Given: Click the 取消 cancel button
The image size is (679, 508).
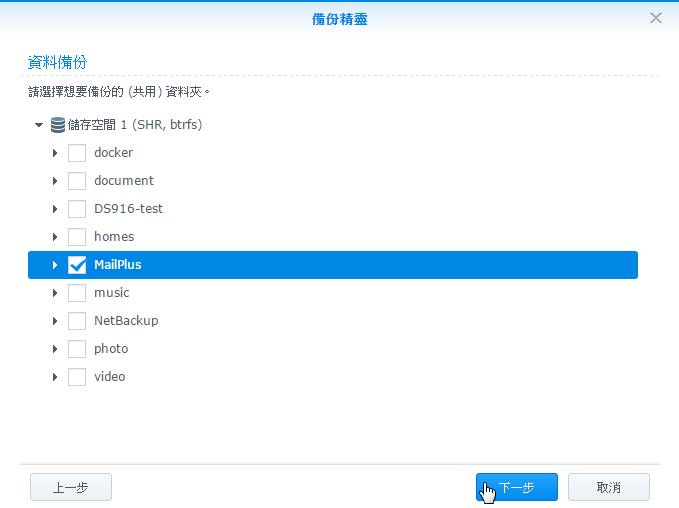Looking at the screenshot, I should click(609, 487).
